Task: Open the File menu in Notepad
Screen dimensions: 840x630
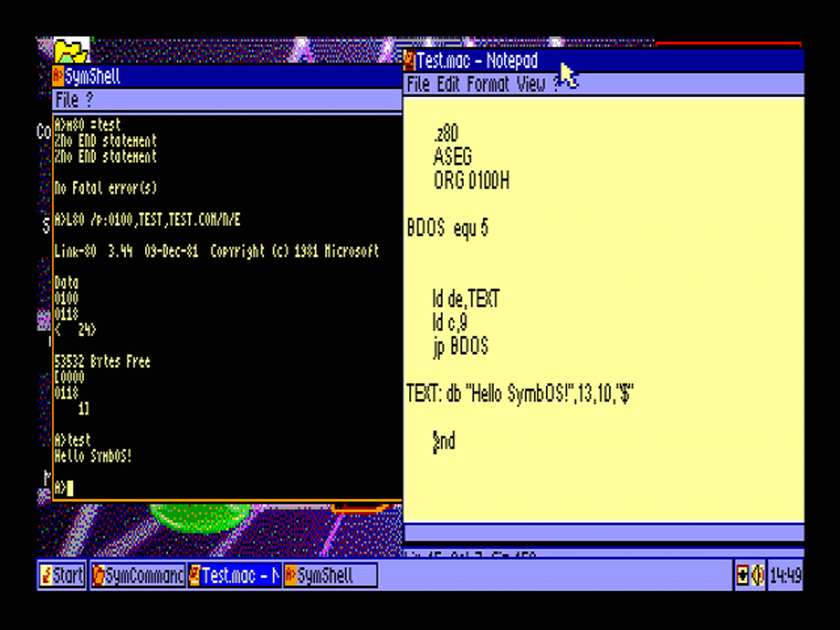Action: point(417,85)
